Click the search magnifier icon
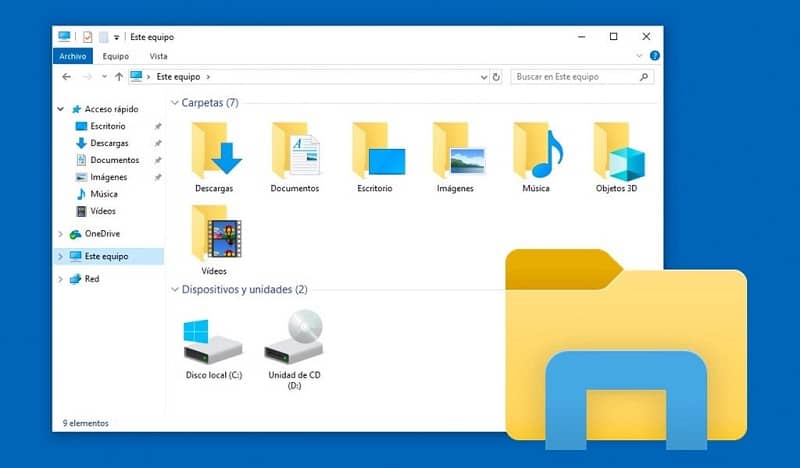Viewport: 800px width, 468px height. (x=644, y=77)
